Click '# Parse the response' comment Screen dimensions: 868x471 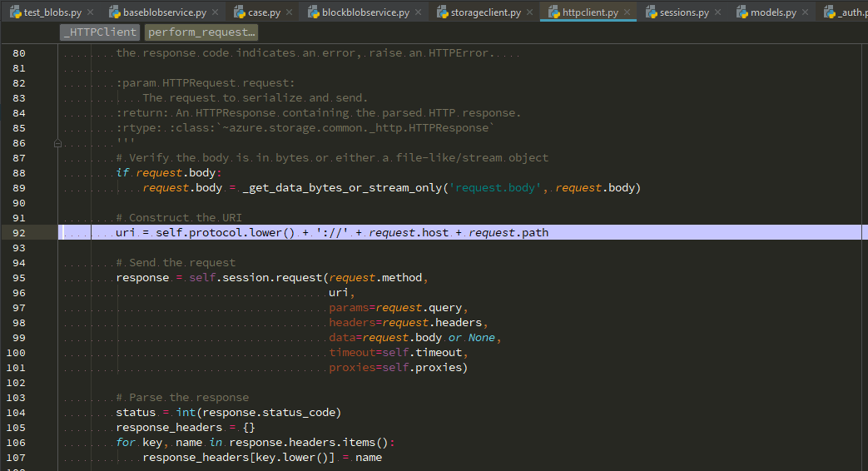point(182,397)
